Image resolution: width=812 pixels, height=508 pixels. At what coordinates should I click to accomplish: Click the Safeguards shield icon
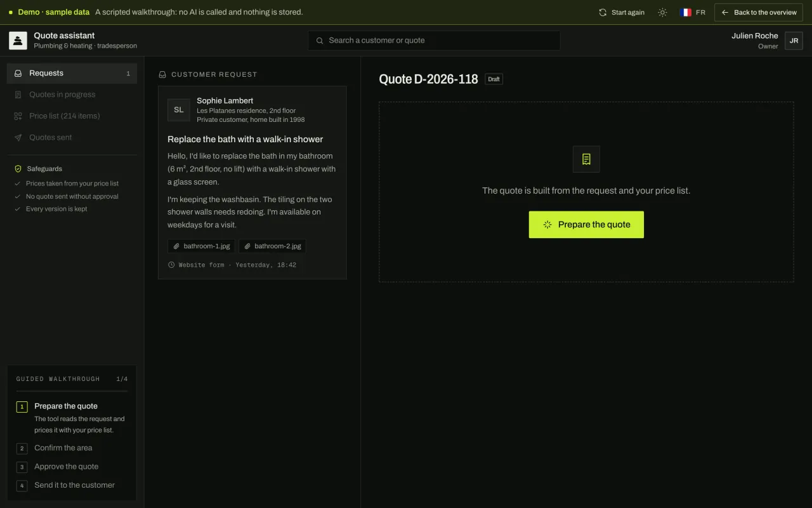tap(18, 169)
